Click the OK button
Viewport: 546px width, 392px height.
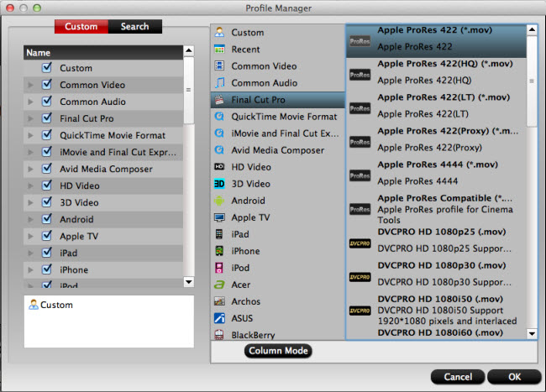(x=514, y=377)
